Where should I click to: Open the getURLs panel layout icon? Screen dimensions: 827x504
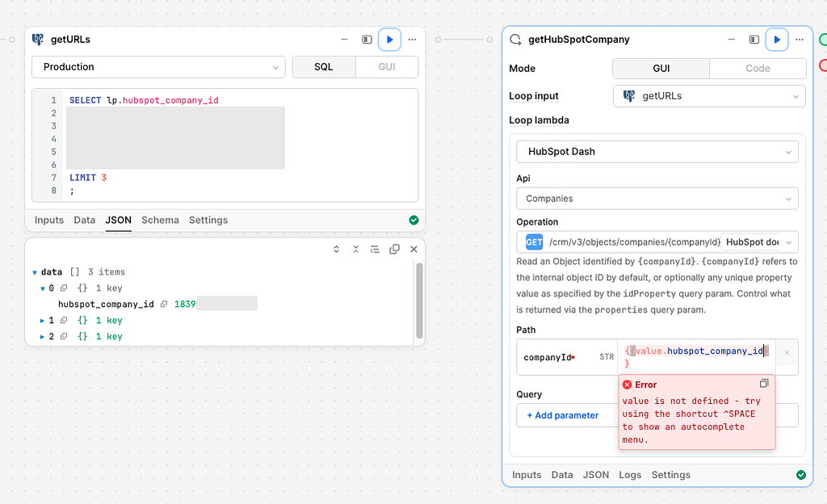(367, 39)
